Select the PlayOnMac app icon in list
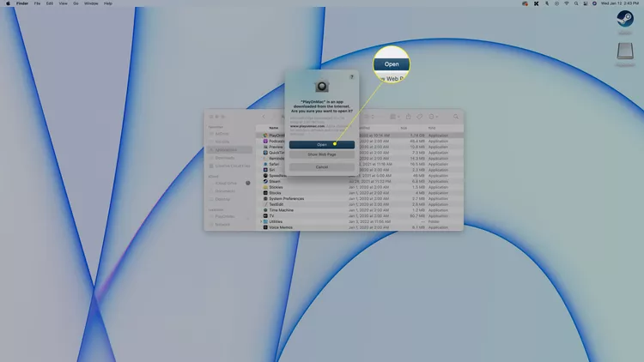Viewport: 644px width, 362px height. coord(265,135)
